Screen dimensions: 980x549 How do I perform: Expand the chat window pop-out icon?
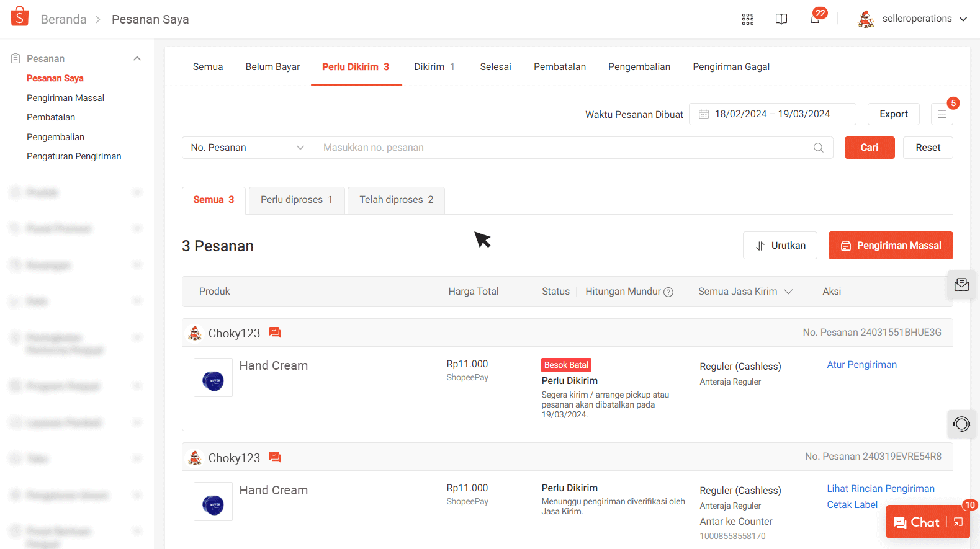tap(958, 522)
